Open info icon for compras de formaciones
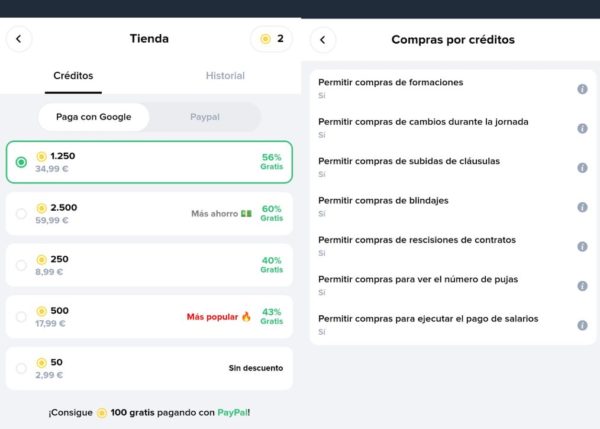Image resolution: width=600 pixels, height=429 pixels. pyautogui.click(x=582, y=89)
